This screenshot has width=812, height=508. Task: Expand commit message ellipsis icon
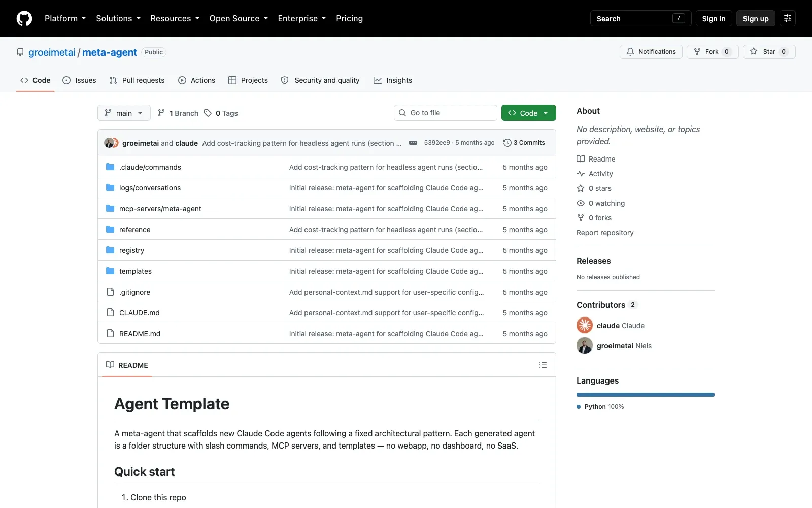pyautogui.click(x=413, y=143)
